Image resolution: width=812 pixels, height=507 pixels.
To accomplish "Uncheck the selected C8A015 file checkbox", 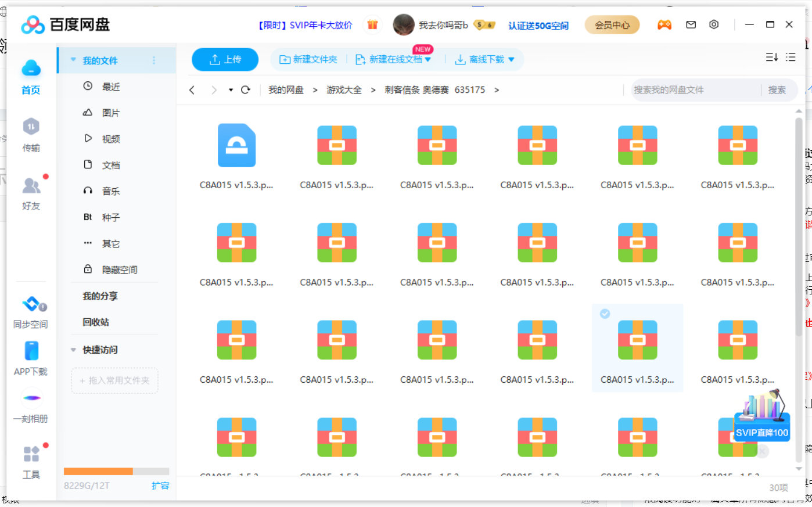I will [x=605, y=314].
